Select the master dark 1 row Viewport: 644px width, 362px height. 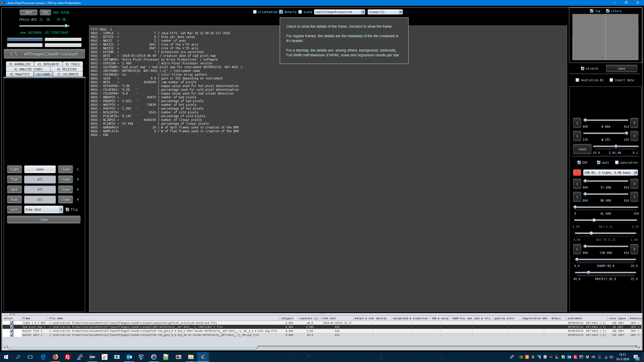click(x=32, y=335)
